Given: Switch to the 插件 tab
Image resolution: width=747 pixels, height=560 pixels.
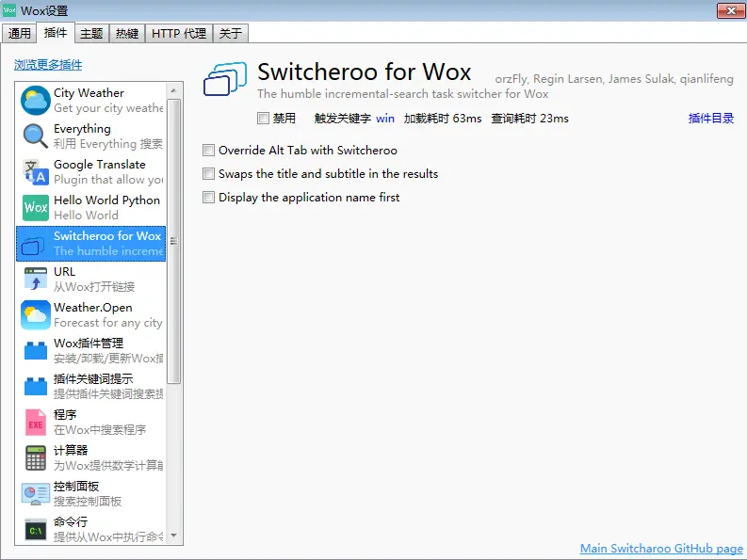Looking at the screenshot, I should click(56, 32).
